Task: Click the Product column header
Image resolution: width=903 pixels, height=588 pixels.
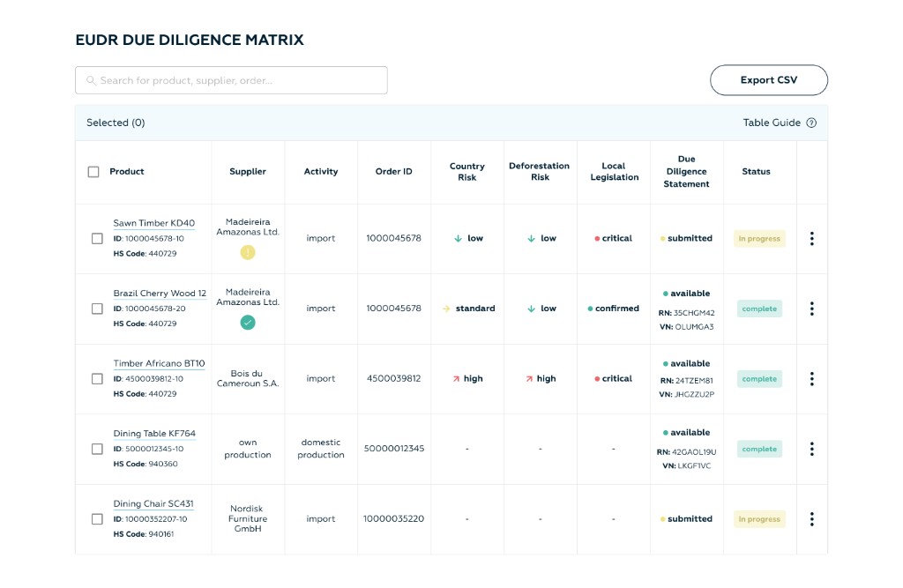Action: point(127,172)
